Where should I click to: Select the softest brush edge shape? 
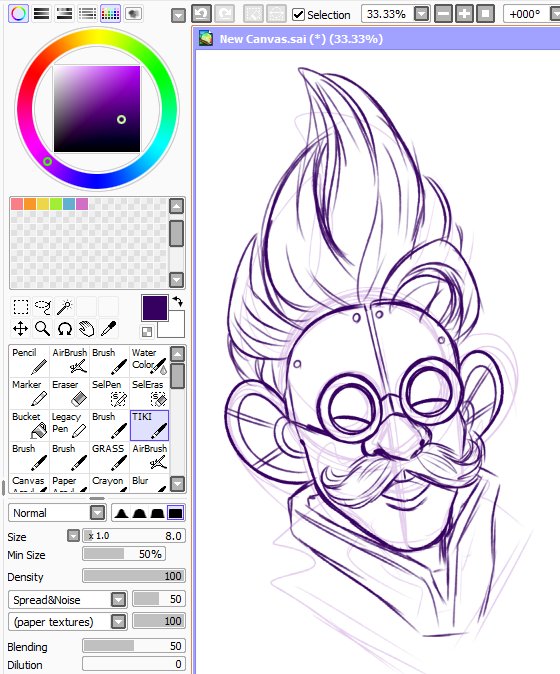pos(121,513)
